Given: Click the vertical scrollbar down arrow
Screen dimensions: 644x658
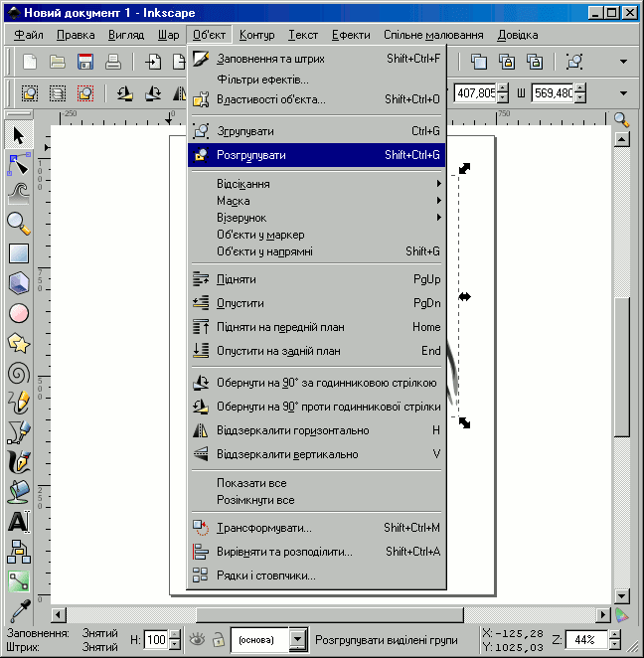Looking at the screenshot, I should 621,596.
